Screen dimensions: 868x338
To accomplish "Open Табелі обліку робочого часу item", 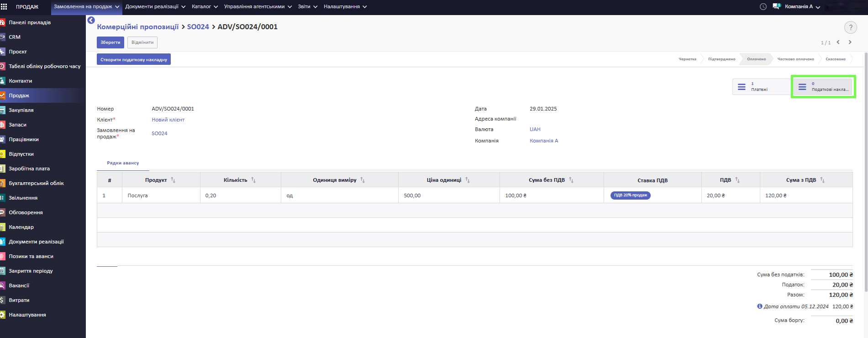I will (43, 66).
